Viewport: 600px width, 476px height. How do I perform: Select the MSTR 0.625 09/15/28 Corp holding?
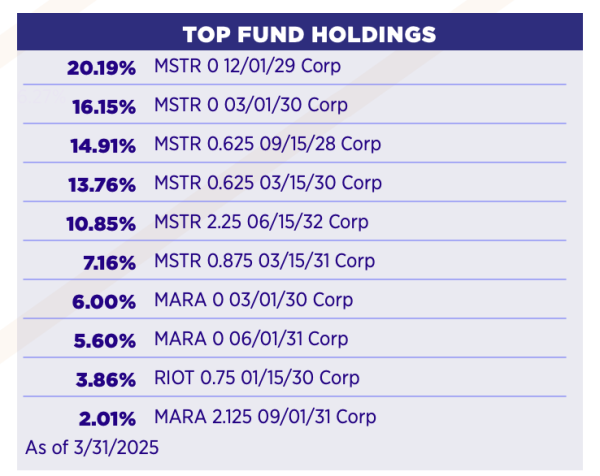[x=268, y=145]
